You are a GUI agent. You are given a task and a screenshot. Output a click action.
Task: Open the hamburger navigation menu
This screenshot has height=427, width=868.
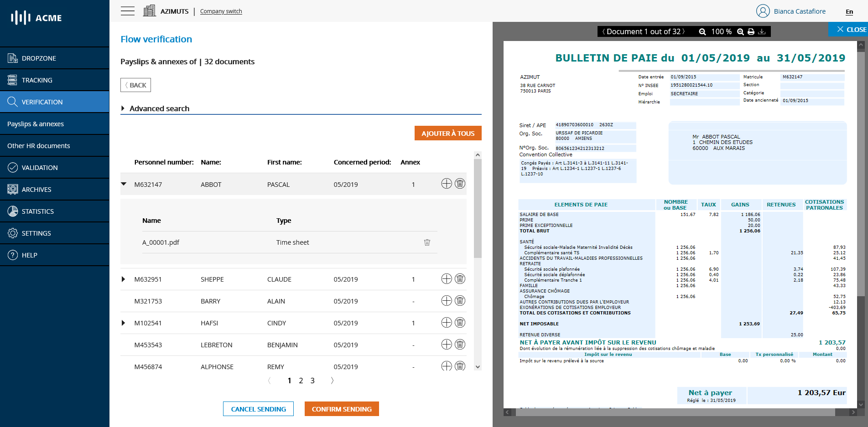(x=128, y=11)
